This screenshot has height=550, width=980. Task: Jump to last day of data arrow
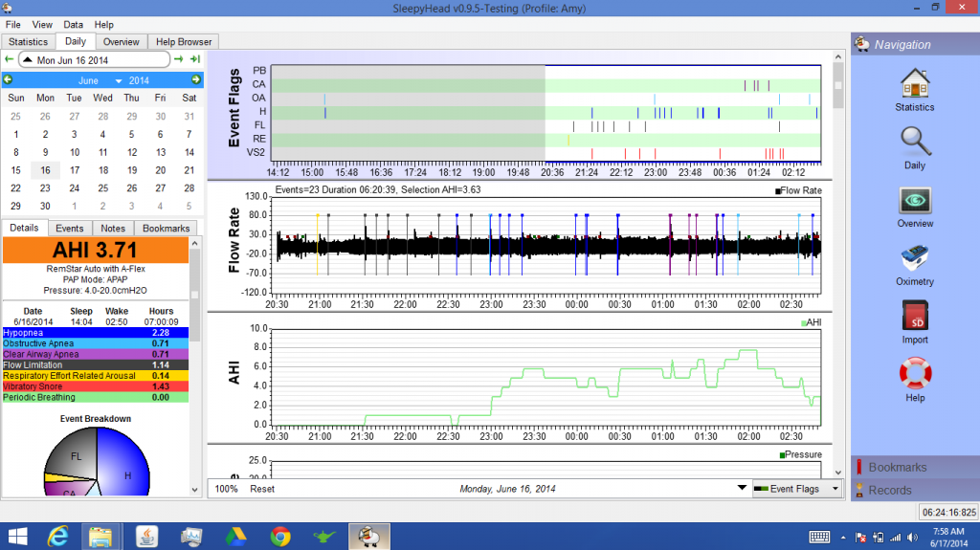[195, 59]
